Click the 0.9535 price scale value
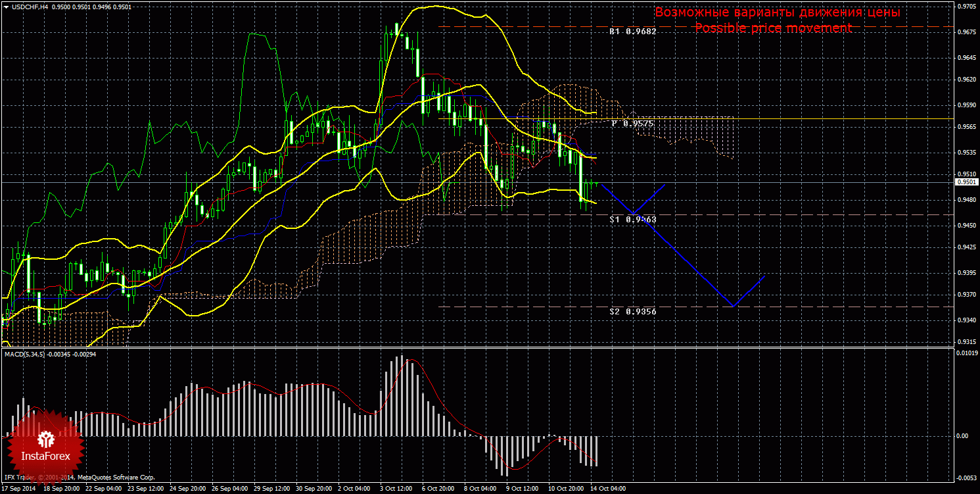The height and width of the screenshot is (494, 980). click(966, 152)
